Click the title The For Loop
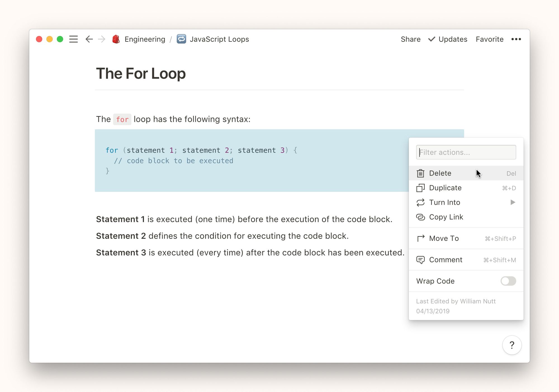 [141, 73]
